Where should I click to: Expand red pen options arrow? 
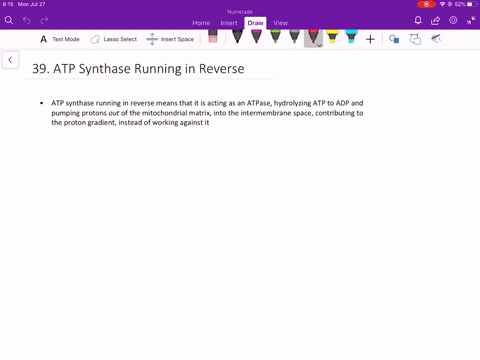pyautogui.click(x=319, y=45)
